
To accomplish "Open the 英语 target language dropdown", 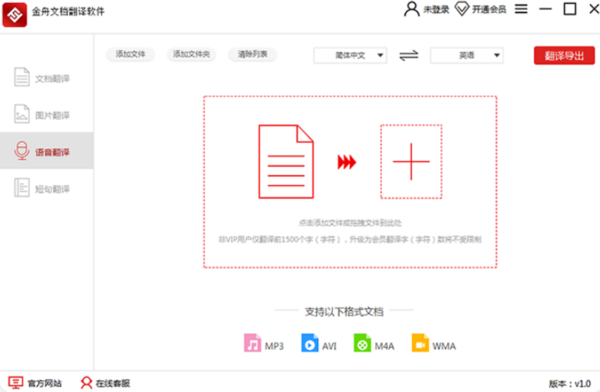I will (x=466, y=56).
